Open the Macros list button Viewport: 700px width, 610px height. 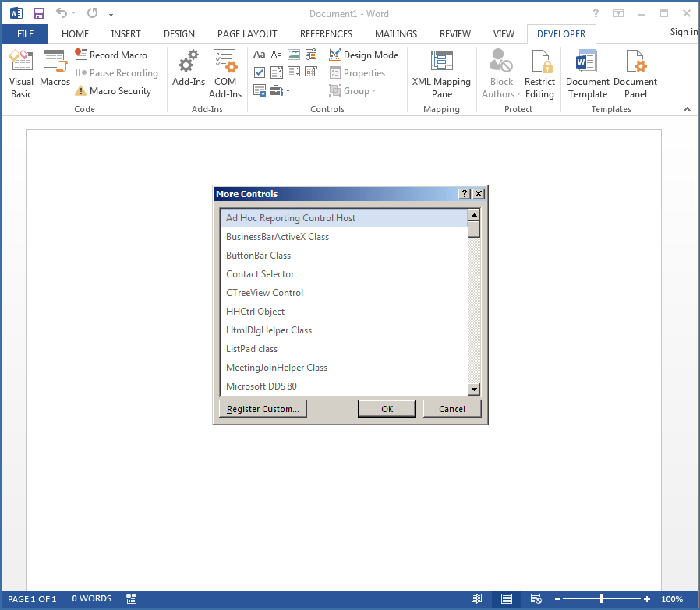tap(55, 69)
